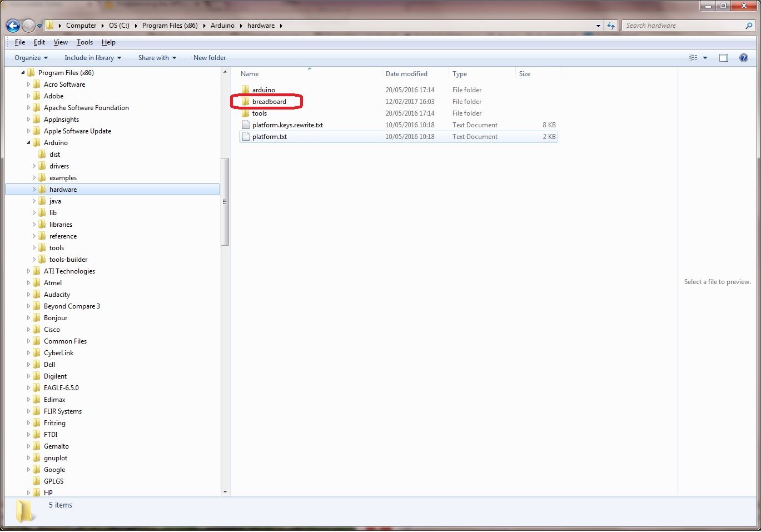Collapse the Arduino folder in the sidebar
This screenshot has height=532, width=761.
[x=27, y=142]
